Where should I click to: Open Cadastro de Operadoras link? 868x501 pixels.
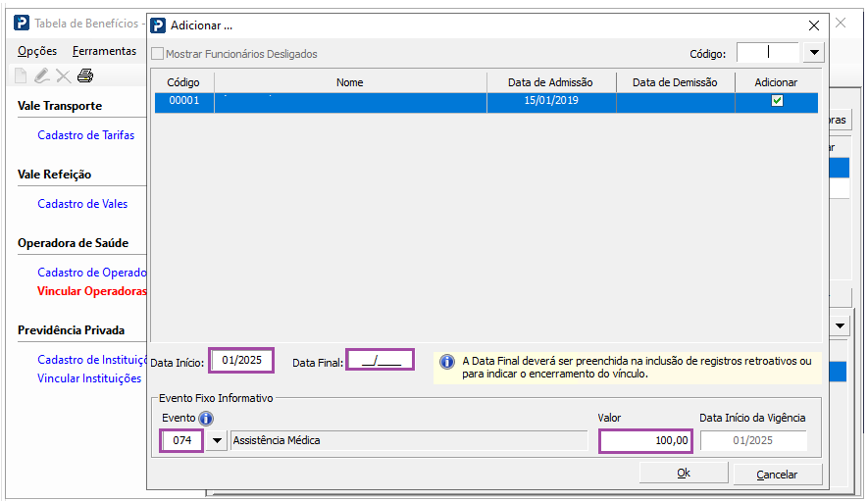[92, 273]
